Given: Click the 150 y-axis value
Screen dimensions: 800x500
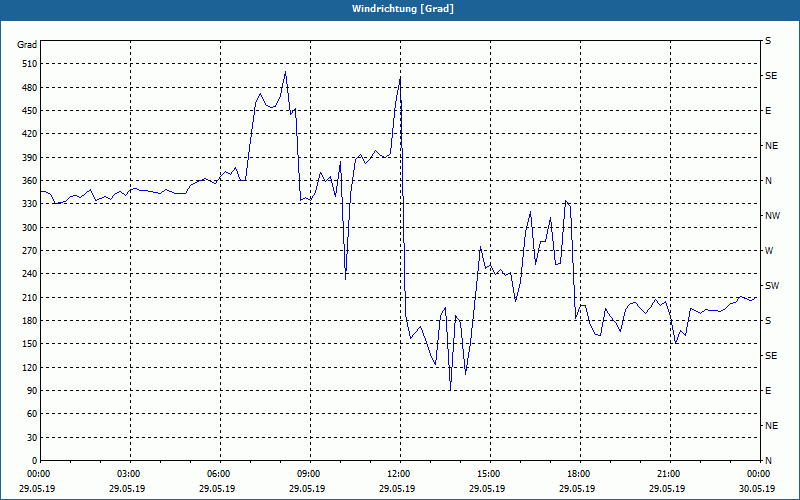Looking at the screenshot, I should click(x=30, y=344).
